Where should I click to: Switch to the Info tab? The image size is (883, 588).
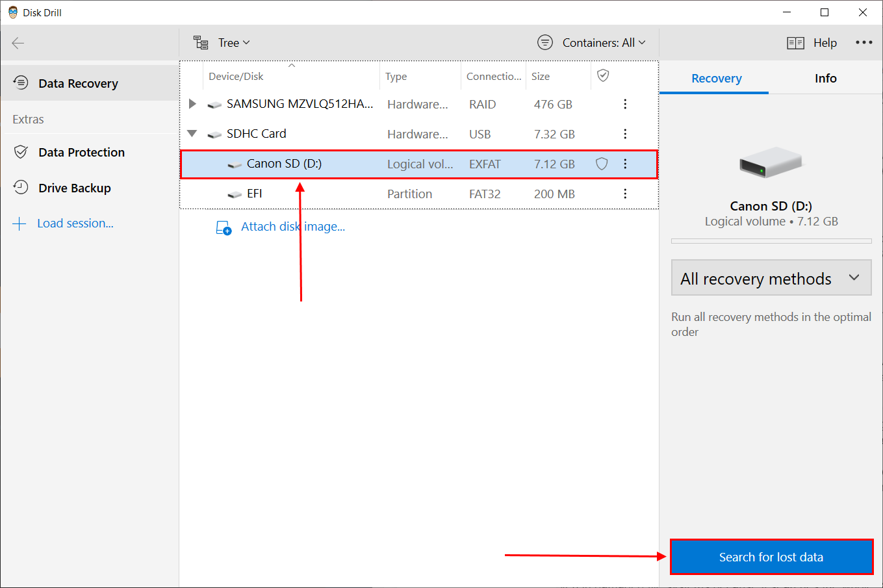click(x=825, y=79)
